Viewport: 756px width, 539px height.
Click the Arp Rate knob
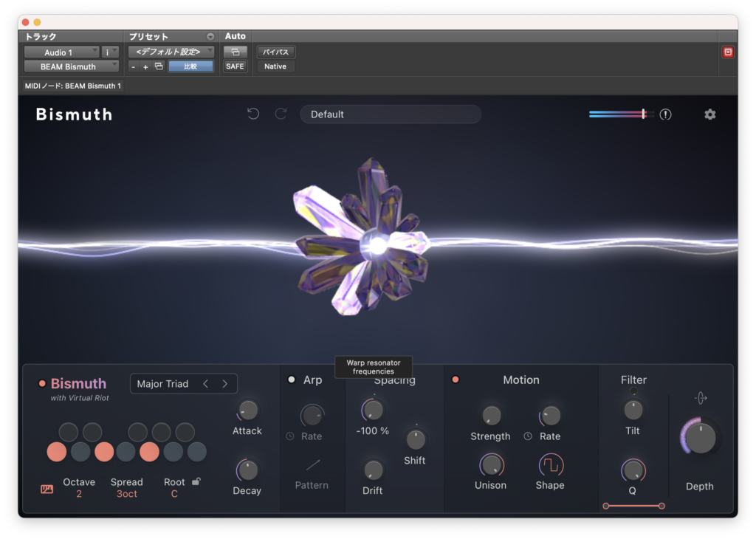tap(312, 416)
